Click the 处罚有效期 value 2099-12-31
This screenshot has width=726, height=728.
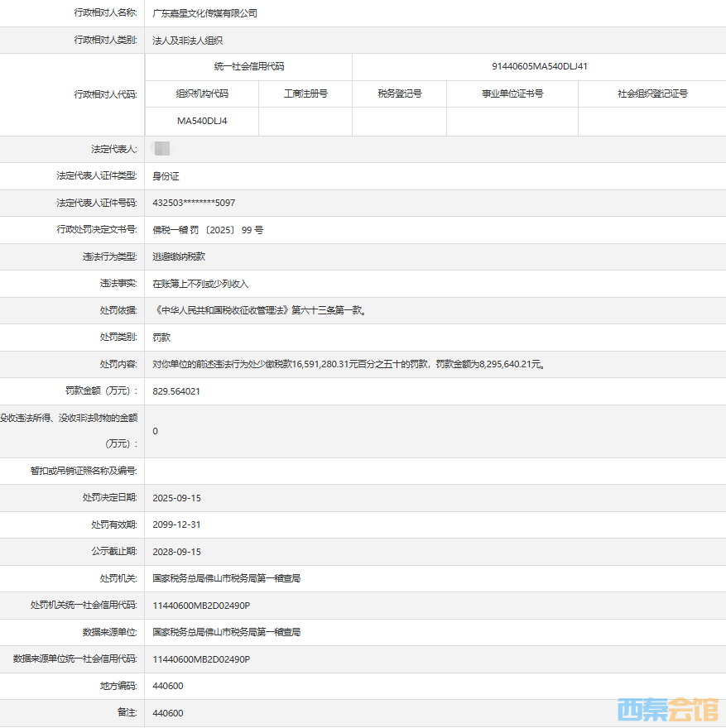[x=177, y=524]
